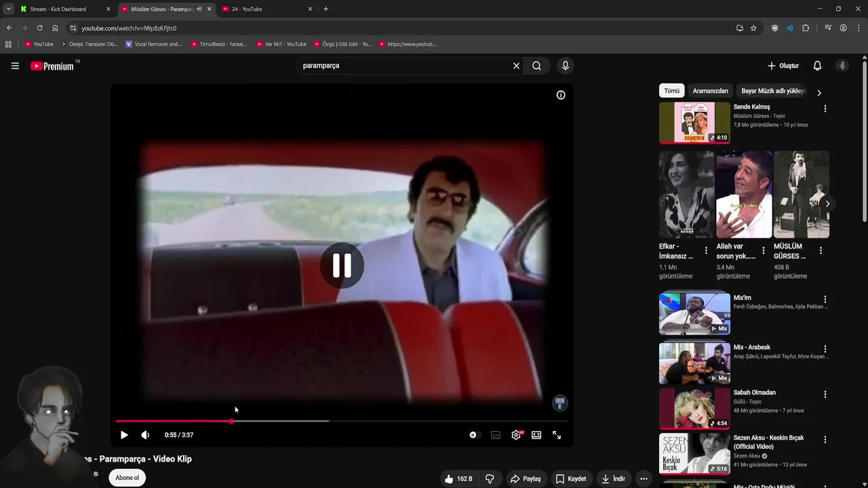Select Bayar Müzik adlı yükleyen chip
Image resolution: width=868 pixels, height=488 pixels.
click(x=772, y=91)
